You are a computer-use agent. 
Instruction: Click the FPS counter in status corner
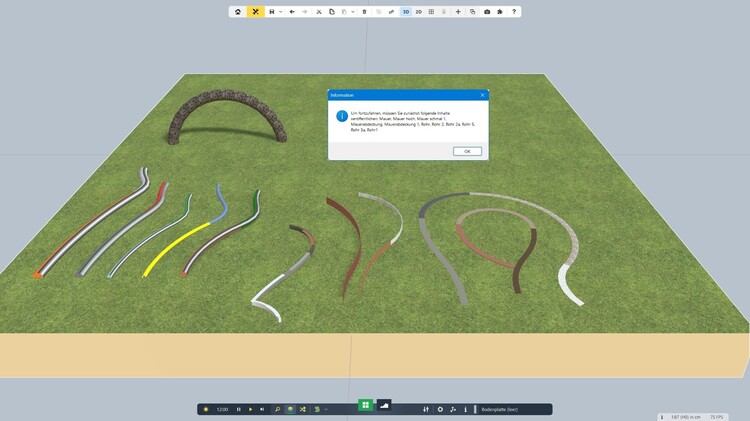click(717, 417)
